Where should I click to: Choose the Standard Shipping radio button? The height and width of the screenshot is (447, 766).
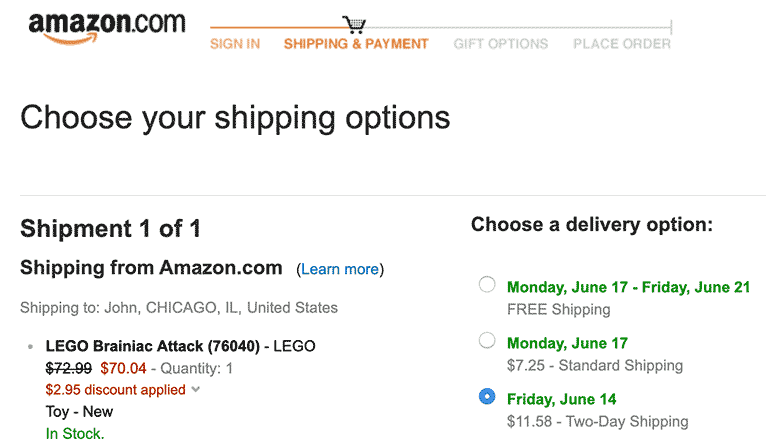pos(487,340)
